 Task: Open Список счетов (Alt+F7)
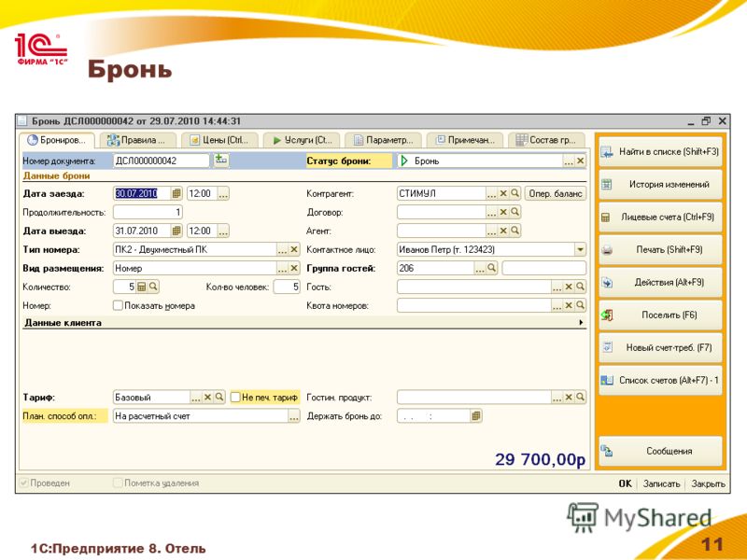coord(660,381)
